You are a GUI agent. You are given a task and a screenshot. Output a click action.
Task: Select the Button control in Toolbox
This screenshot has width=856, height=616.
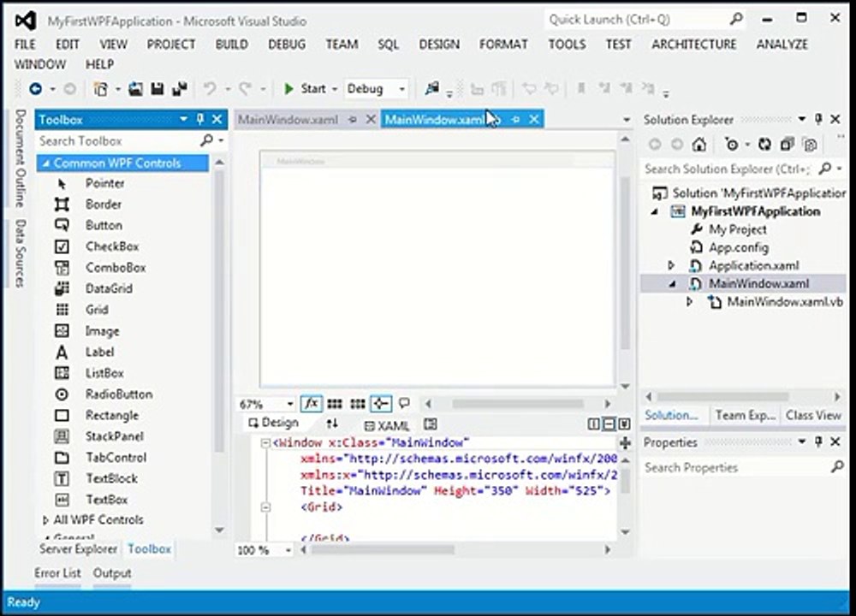tap(104, 225)
